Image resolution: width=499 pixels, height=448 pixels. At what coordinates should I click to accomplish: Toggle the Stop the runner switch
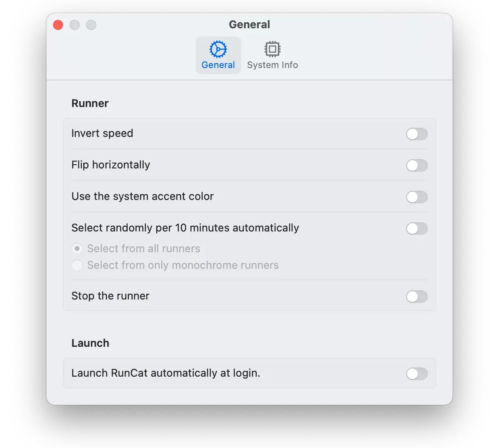[417, 297]
